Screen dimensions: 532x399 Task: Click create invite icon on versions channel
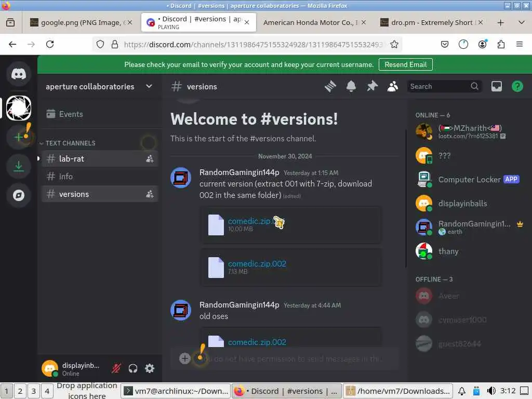click(x=150, y=194)
